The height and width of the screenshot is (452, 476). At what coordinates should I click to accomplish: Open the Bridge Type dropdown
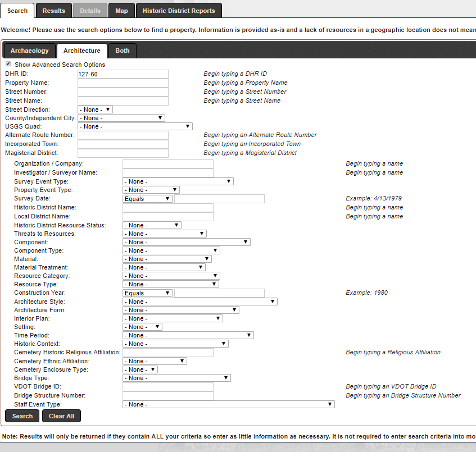point(176,378)
